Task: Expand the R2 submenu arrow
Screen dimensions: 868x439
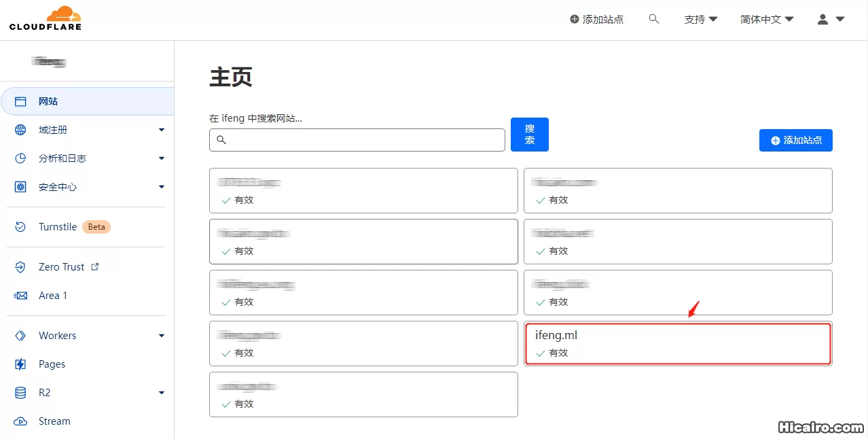Action: point(162,393)
